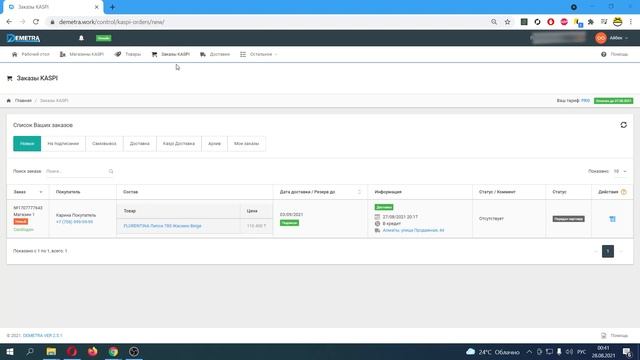Open Chrome from the taskbar
Image resolution: width=640 pixels, height=360 pixels.
pyautogui.click(x=113, y=351)
